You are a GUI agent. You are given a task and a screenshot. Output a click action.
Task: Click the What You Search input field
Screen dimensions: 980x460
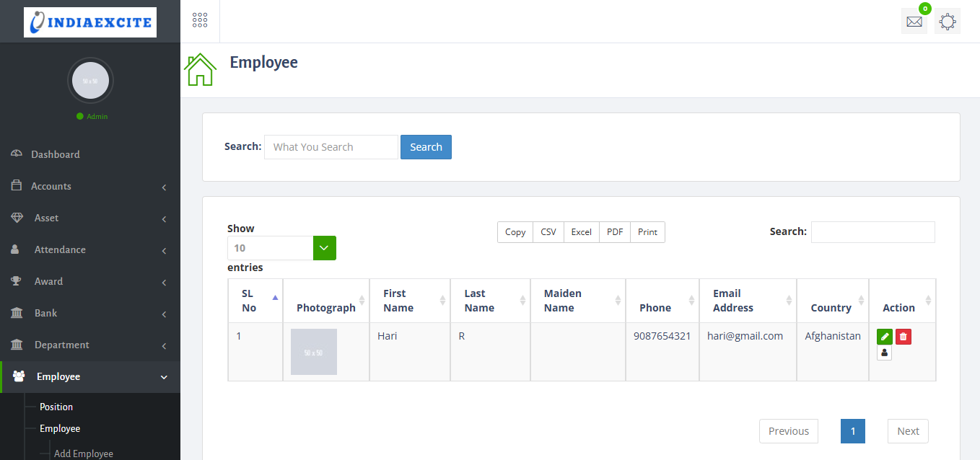[x=331, y=147]
